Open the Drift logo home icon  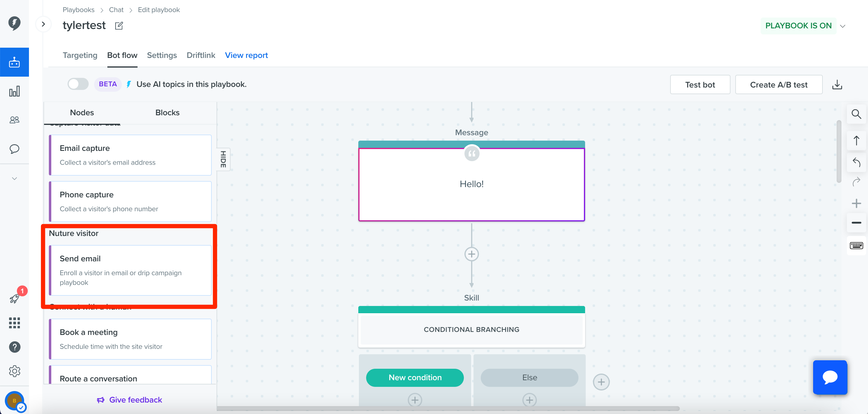(14, 23)
